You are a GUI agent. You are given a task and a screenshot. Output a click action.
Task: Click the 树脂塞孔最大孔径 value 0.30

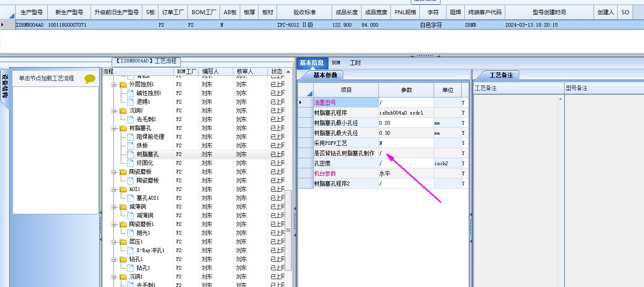pos(406,133)
